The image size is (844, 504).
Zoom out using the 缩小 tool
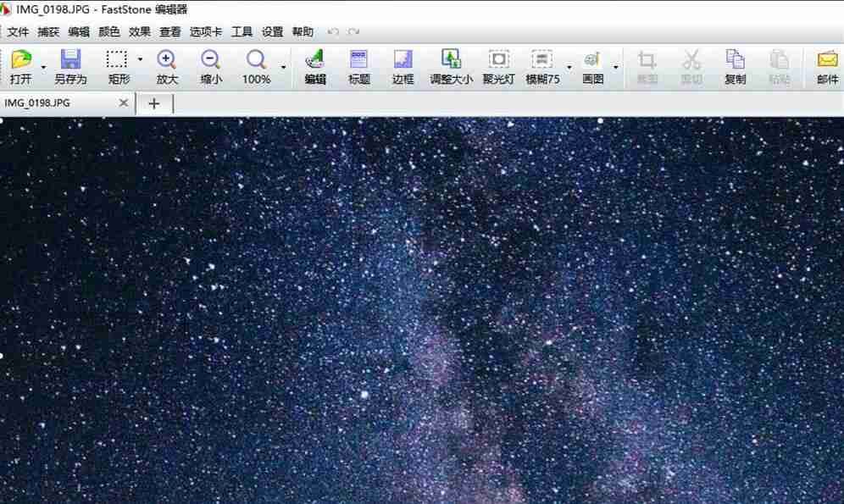click(x=211, y=66)
